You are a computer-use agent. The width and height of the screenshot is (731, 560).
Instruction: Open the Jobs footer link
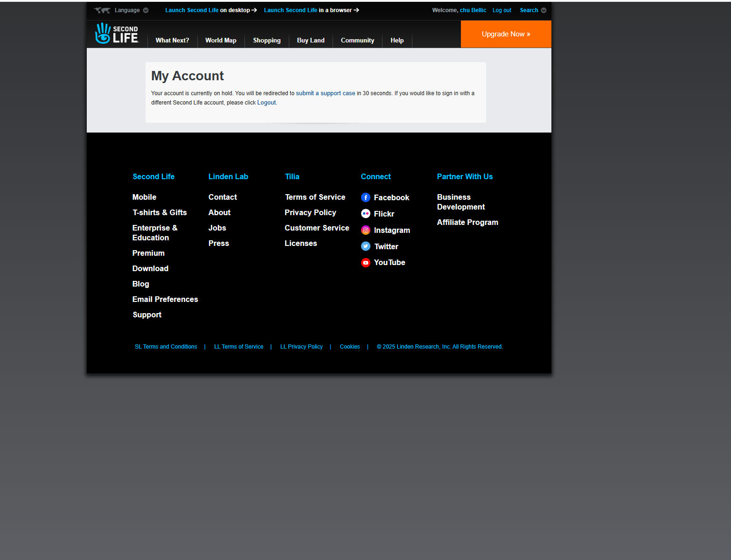217,228
